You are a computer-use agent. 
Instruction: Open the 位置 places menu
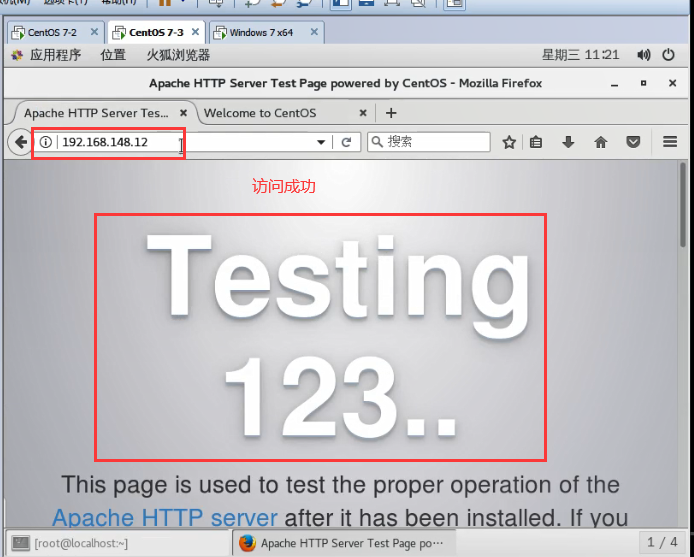(x=113, y=55)
